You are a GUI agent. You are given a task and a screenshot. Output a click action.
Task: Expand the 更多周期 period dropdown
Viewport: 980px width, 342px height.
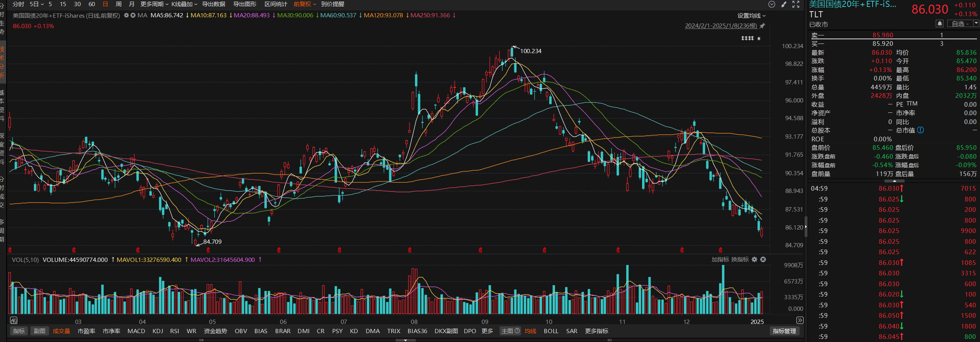click(x=154, y=4)
